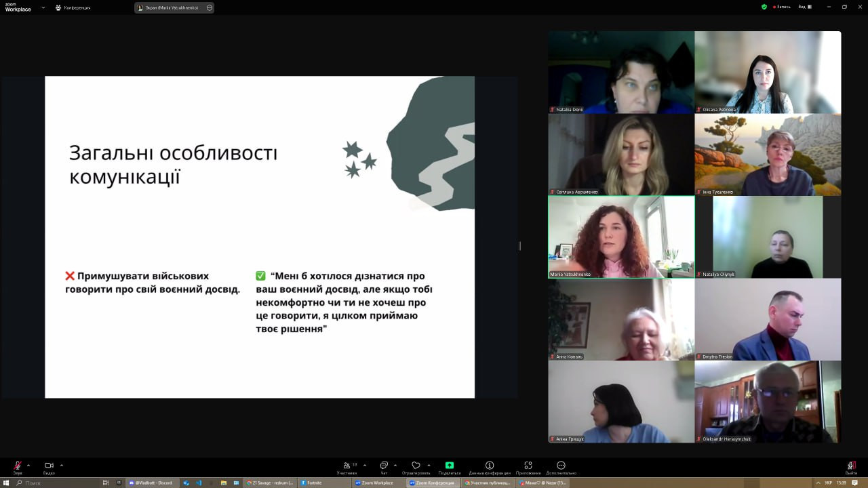This screenshot has width=868, height=488.
Task: Open the Вид view layout menu
Action: [x=805, y=7]
